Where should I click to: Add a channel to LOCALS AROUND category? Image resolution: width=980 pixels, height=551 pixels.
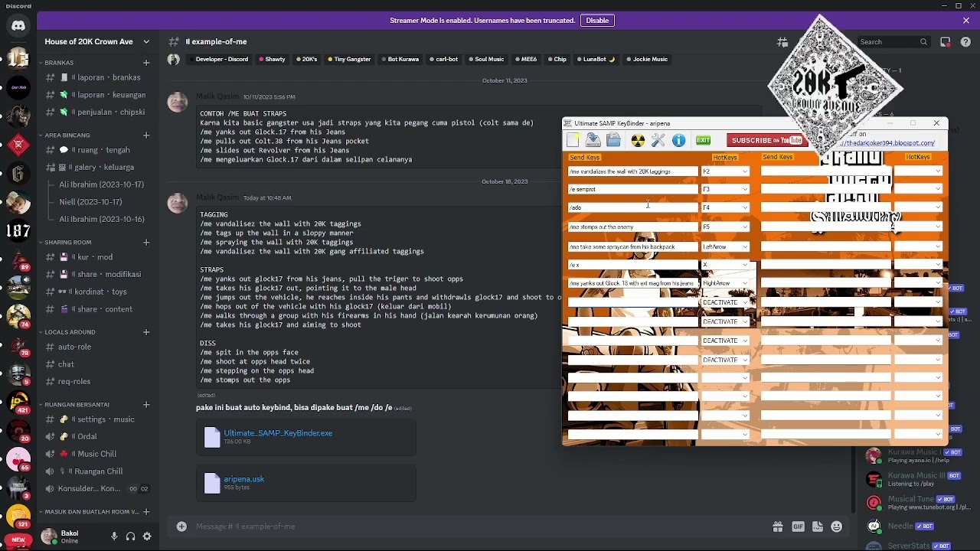pyautogui.click(x=146, y=332)
